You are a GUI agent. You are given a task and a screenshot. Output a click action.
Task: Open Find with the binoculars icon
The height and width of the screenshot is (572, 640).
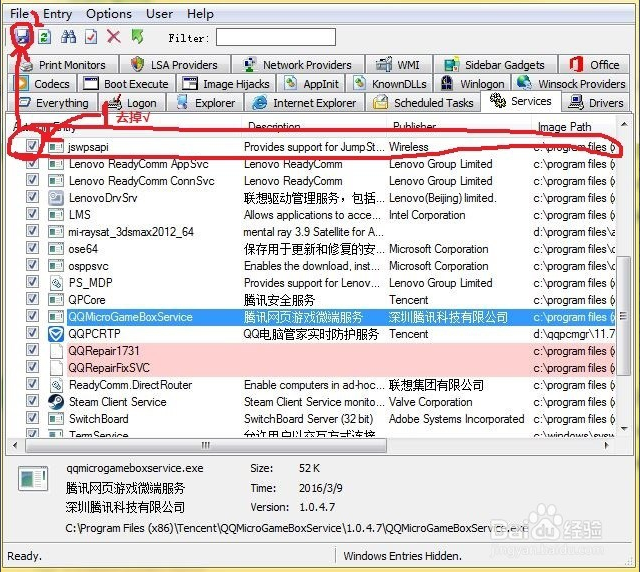[68, 37]
